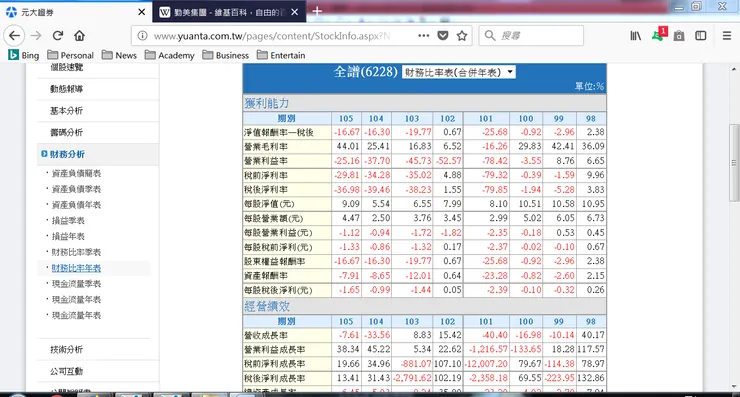Toggle the Firefox sidebar icon

[701, 35]
